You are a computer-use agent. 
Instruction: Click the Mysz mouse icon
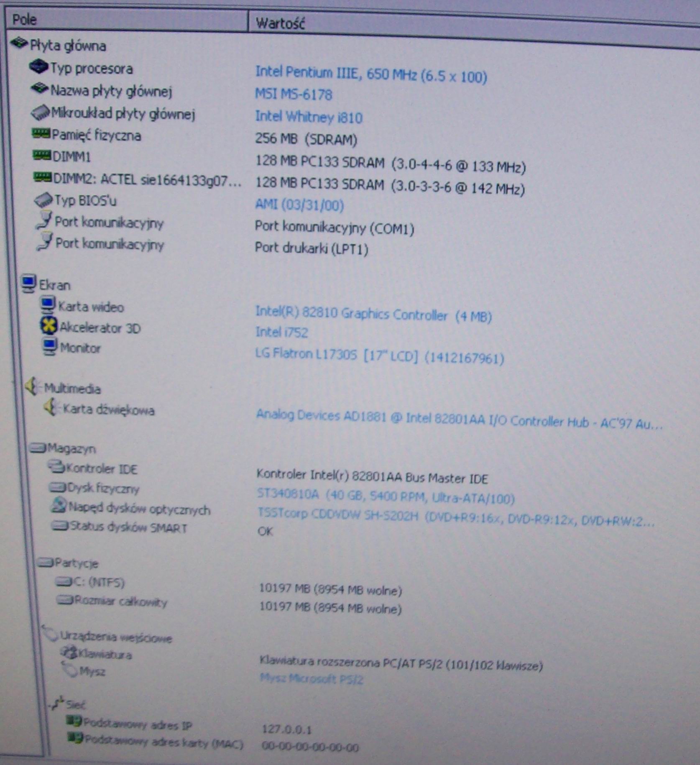(x=70, y=669)
